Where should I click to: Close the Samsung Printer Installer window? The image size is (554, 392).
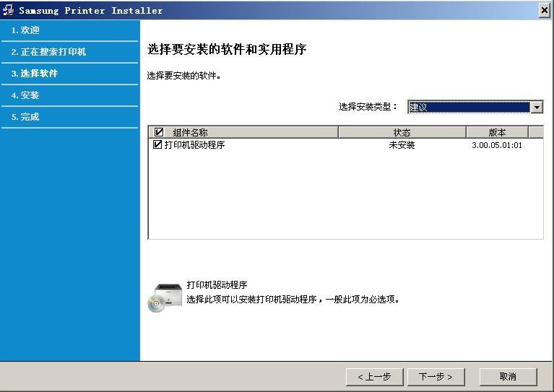coord(545,10)
